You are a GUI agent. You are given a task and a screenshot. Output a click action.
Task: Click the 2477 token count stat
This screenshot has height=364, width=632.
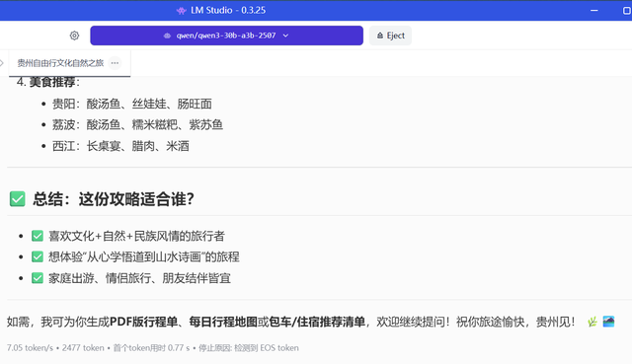tap(83, 348)
